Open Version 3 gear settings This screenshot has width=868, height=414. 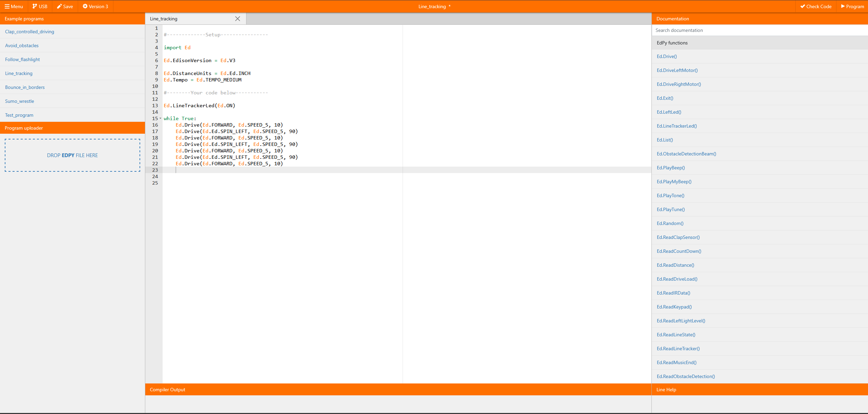(85, 6)
